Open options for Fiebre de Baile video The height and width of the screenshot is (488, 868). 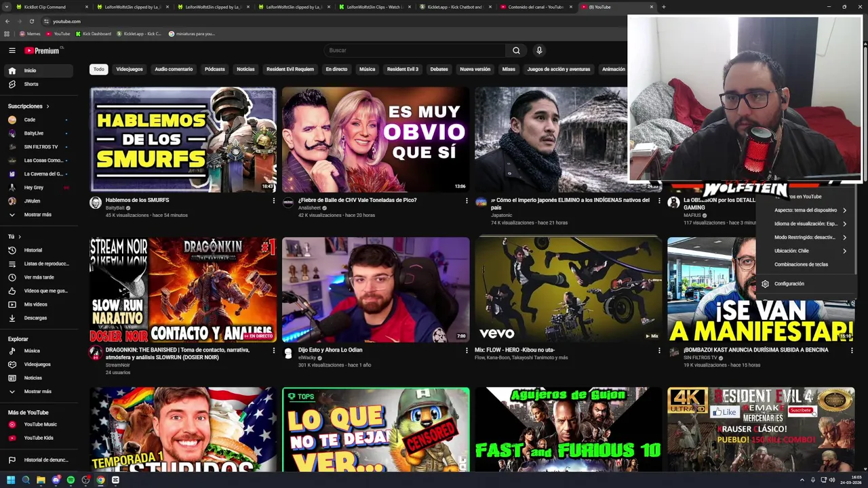point(467,201)
